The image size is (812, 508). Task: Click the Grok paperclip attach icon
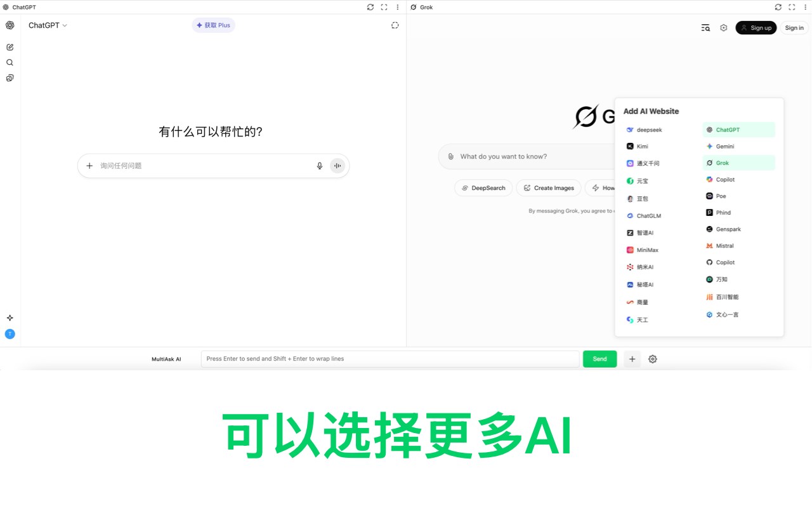click(450, 156)
